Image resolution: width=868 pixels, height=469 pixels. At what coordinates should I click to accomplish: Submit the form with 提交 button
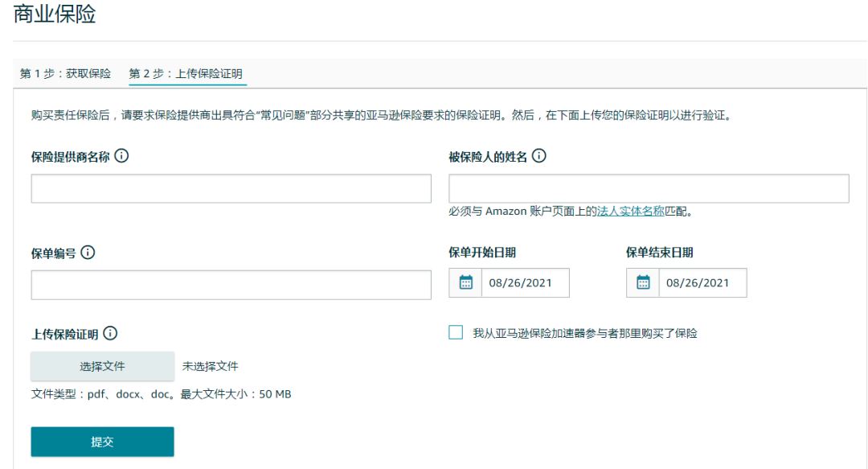(102, 442)
